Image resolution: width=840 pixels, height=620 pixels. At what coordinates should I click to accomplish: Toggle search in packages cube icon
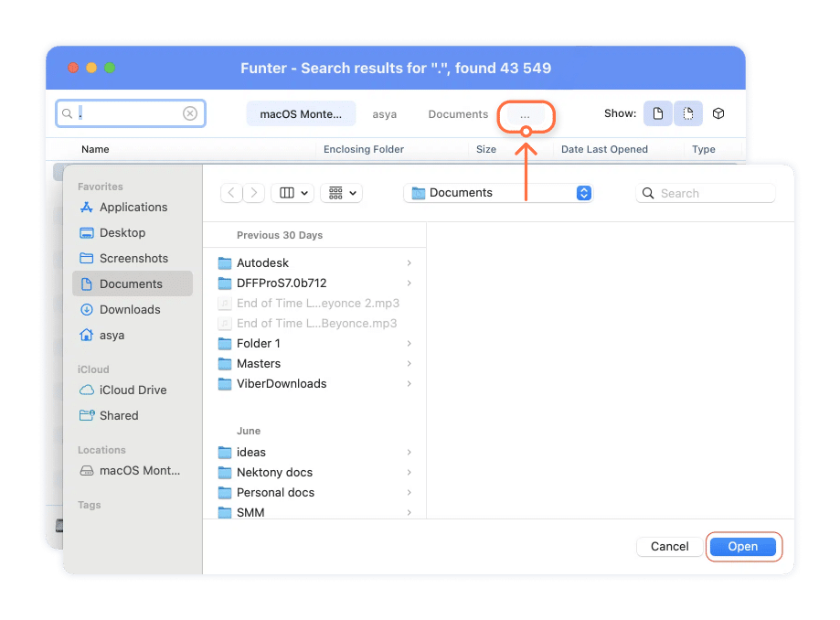point(718,113)
